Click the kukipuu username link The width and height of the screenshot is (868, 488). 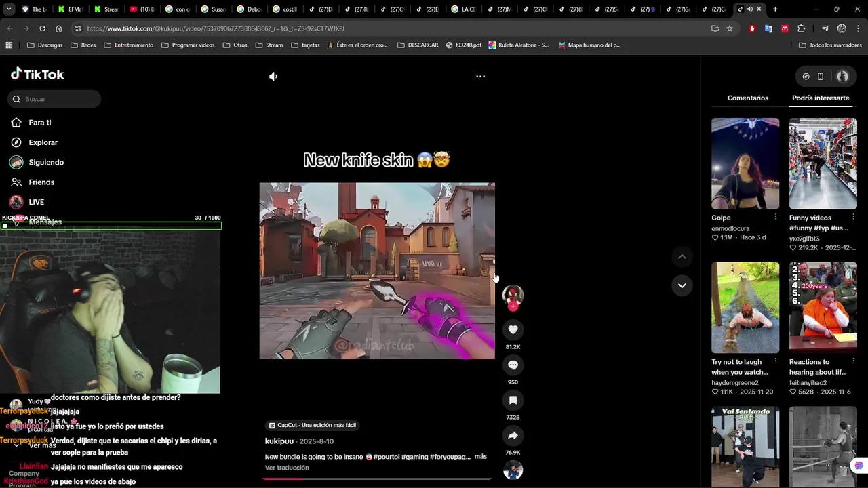coord(279,441)
